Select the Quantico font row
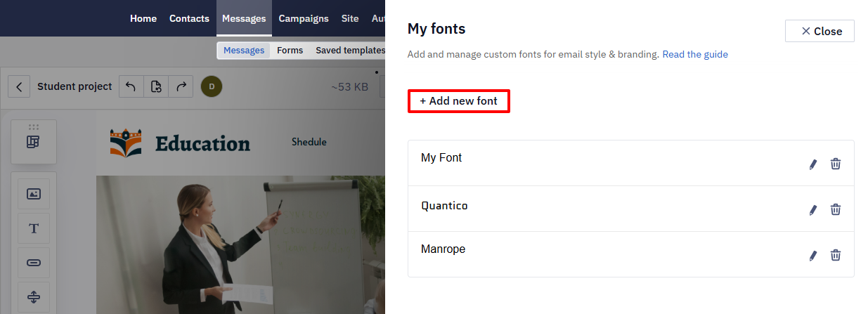 [x=631, y=209]
